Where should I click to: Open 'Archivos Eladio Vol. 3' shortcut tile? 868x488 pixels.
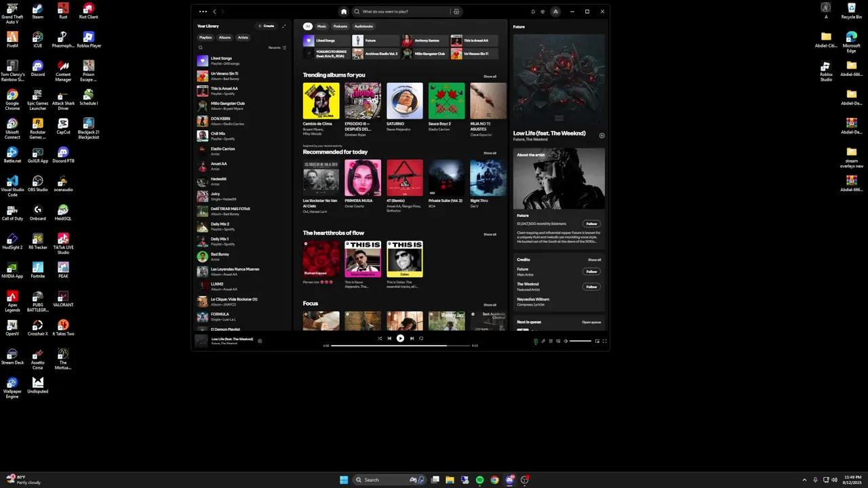(x=375, y=54)
